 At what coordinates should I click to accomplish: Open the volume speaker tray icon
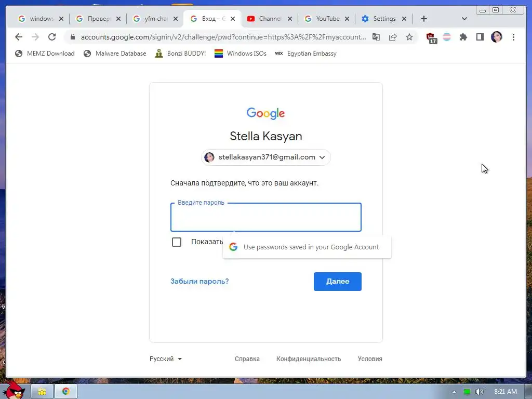(x=479, y=392)
